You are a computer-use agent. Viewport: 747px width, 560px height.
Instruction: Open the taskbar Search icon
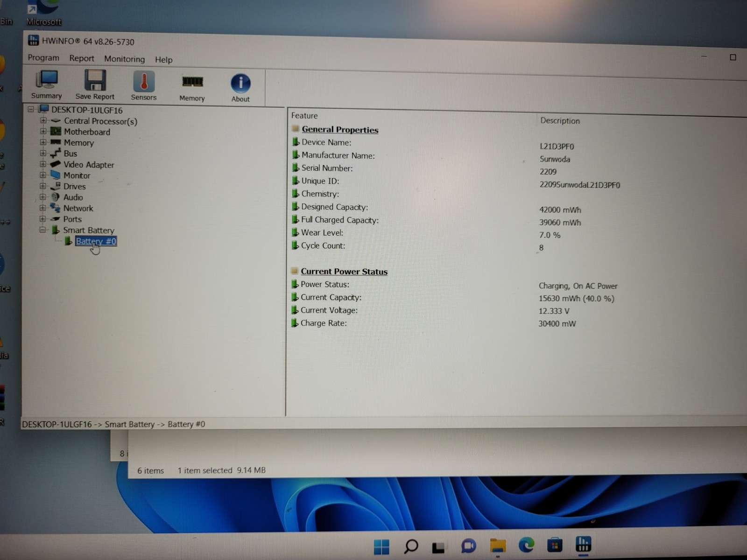410,546
